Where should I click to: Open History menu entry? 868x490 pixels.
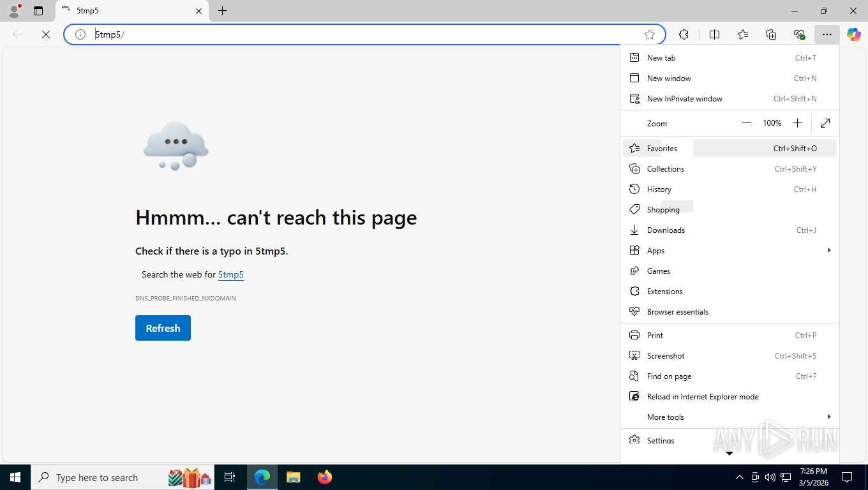pyautogui.click(x=730, y=189)
